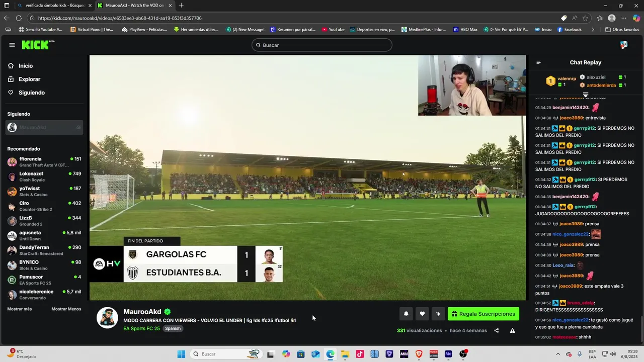Click Regala Suscripciones button
This screenshot has height=362, width=644.
pos(484,314)
